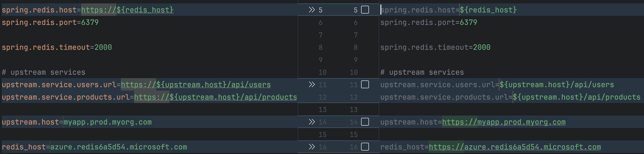
Task: Open the https://myapp.prod.myorg.com link
Action: tap(504, 122)
